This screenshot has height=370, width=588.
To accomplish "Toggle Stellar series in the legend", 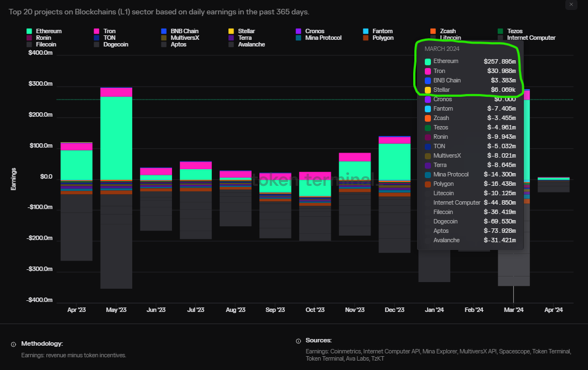I will [x=242, y=31].
